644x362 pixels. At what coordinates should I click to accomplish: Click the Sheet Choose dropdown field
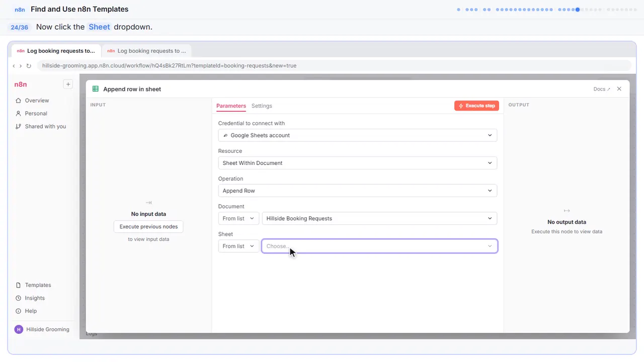379,246
